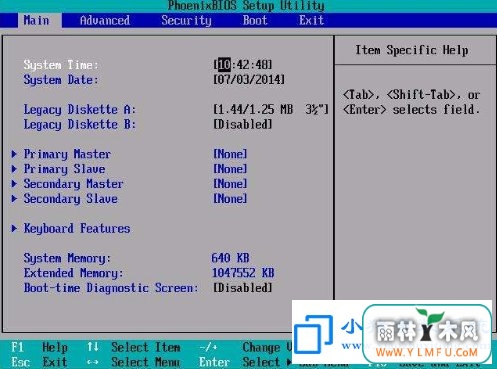This screenshot has width=497, height=369.
Task: Change Legacy Diskette A value
Action: coord(271,109)
